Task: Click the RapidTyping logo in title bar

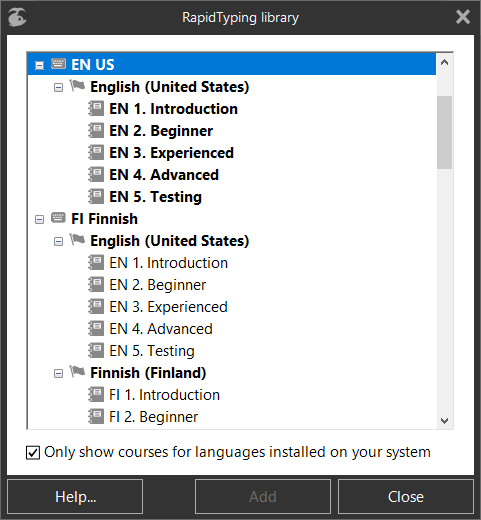Action: pyautogui.click(x=17, y=17)
